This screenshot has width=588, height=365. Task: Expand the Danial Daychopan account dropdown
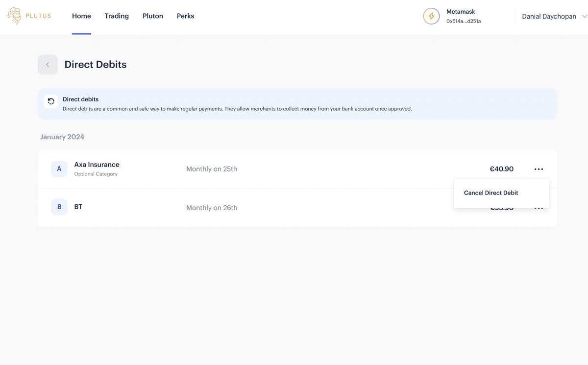584,16
